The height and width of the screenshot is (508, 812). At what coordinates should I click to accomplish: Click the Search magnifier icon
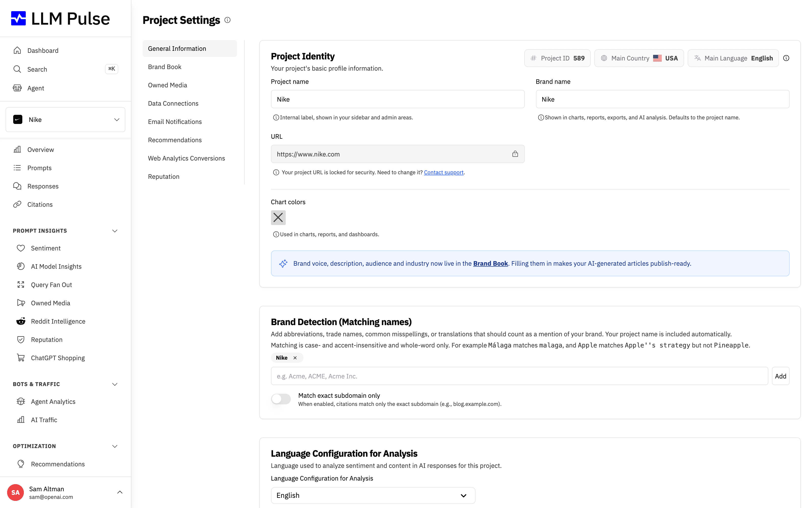(x=17, y=69)
